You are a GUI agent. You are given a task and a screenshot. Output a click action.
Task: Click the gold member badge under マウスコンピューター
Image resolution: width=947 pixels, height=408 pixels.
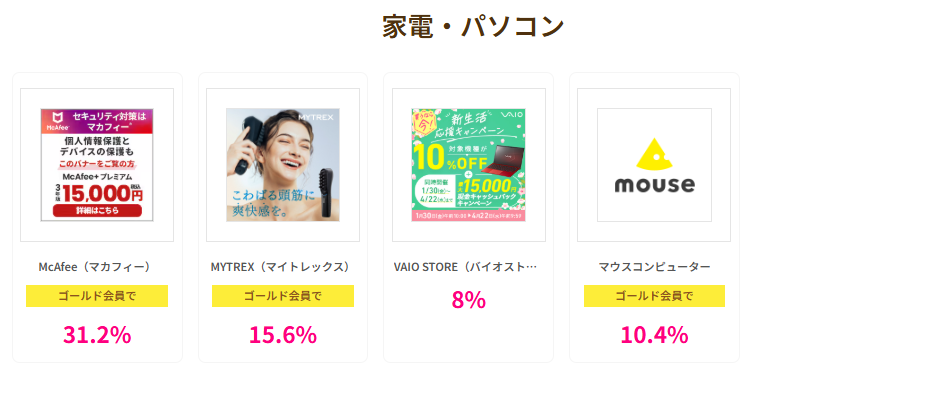point(654,296)
